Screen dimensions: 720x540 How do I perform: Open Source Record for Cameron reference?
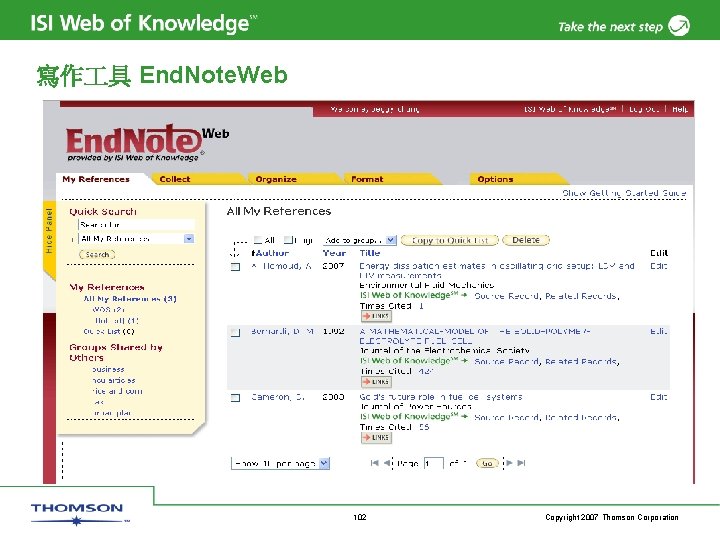click(507, 417)
